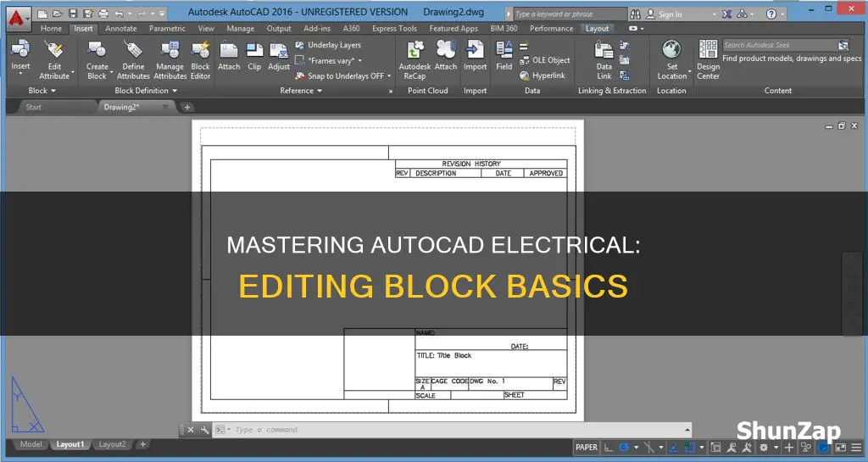Select the Adjust reference tool
The image size is (868, 462).
pyautogui.click(x=279, y=55)
